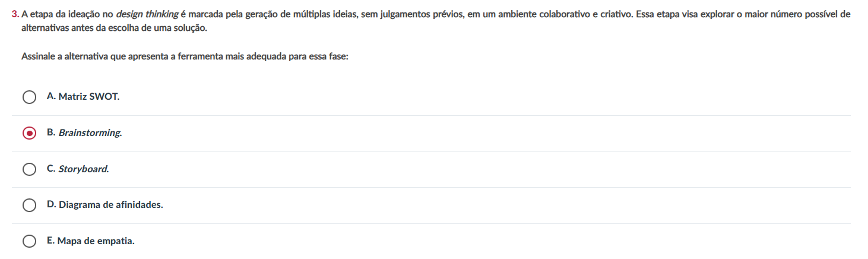This screenshot has height=259, width=868.
Task: Click the 'D. Diagrama de afinidades.' label
Action: (x=104, y=204)
